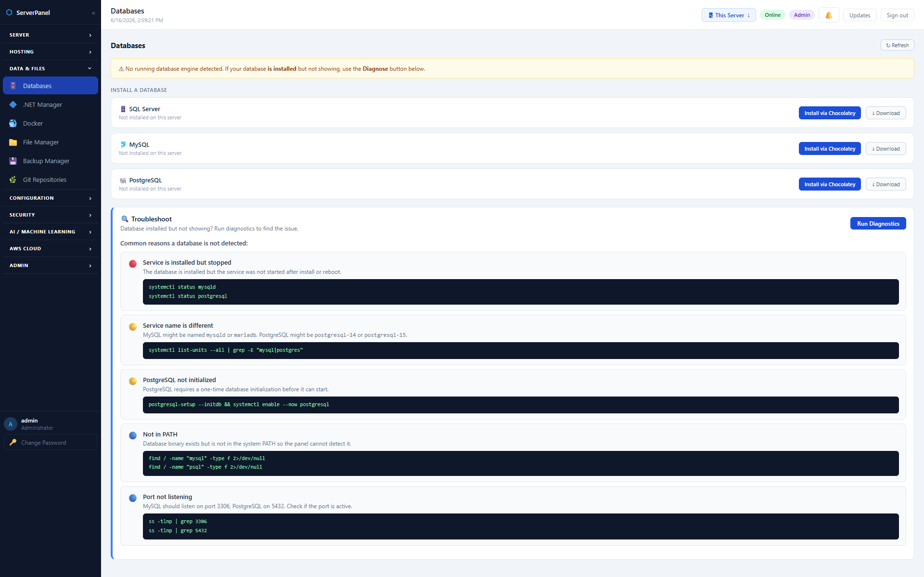Open .NET Manager page

click(50, 104)
